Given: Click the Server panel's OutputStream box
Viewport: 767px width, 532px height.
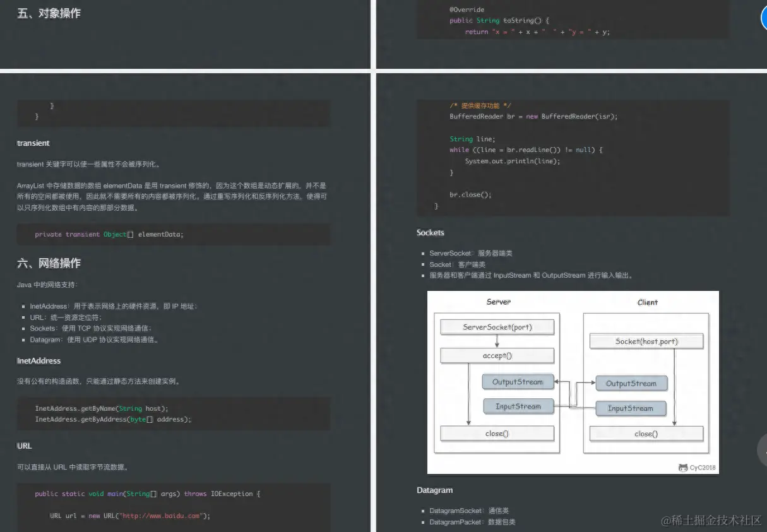Looking at the screenshot, I should pos(518,382).
